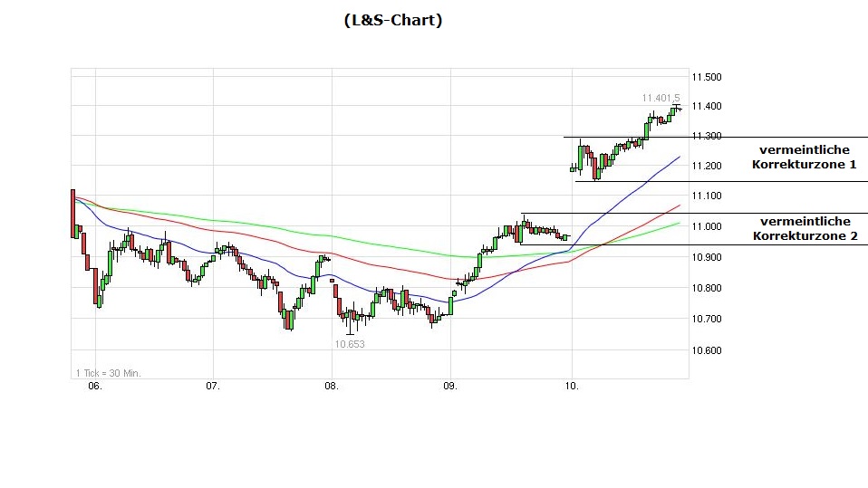868x488 pixels.
Task: Click the 11.000 price axis label
Action: [x=706, y=226]
